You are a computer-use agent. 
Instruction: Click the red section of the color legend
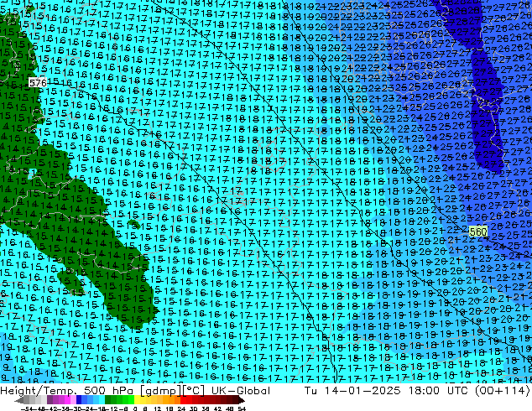coord(186,400)
